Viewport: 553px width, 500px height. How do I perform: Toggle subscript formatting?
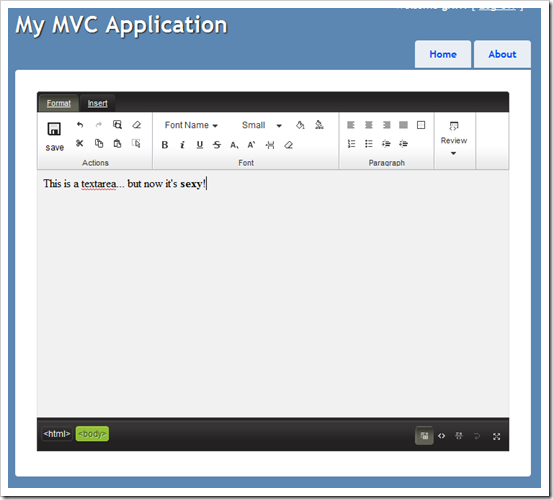tap(234, 145)
